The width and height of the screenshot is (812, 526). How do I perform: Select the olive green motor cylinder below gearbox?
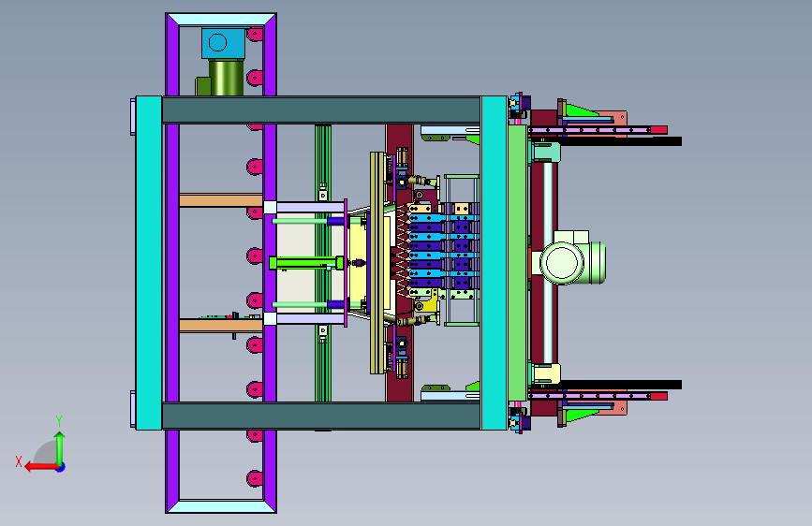tap(227, 78)
